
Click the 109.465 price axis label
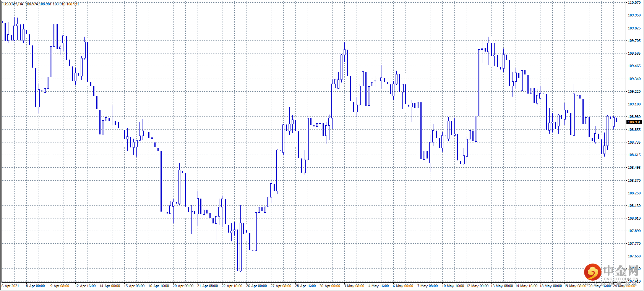(x=634, y=66)
